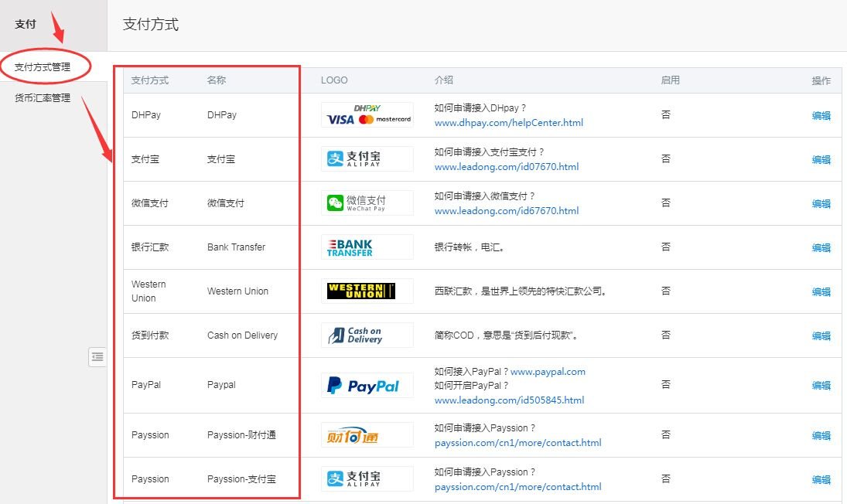The width and height of the screenshot is (847, 504).
Task: Open the leadong.com/id505845.html PayPal link
Action: click(x=509, y=400)
